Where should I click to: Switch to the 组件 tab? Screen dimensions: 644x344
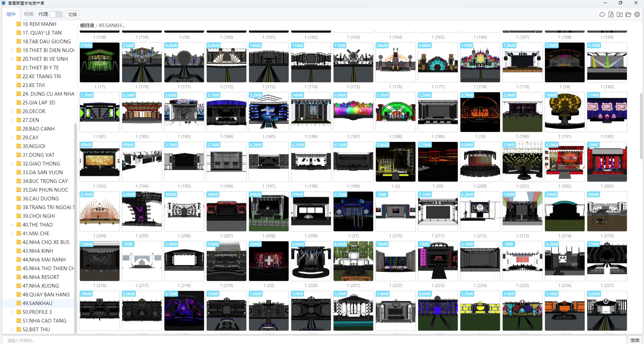coord(11,14)
